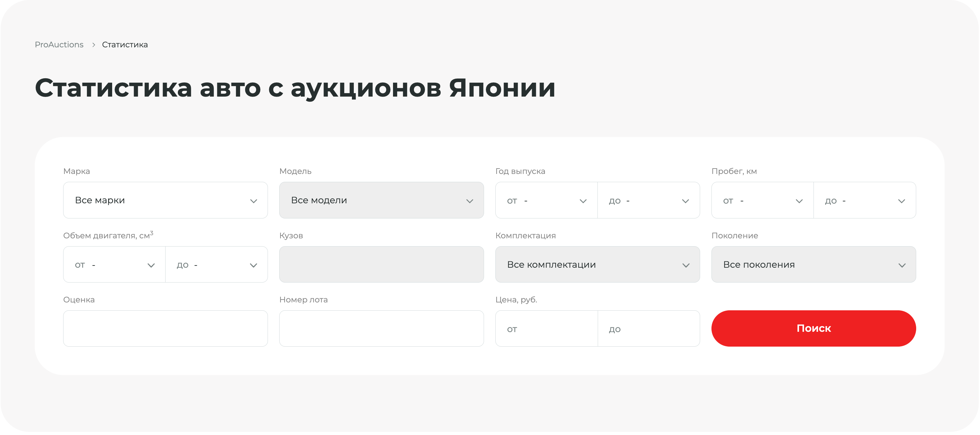Click the heading Статистика авто с аукционов Японии

point(295,88)
